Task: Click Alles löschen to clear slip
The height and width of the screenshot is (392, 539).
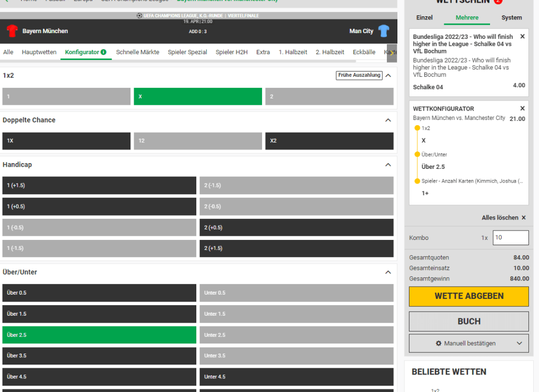Action: pos(500,217)
